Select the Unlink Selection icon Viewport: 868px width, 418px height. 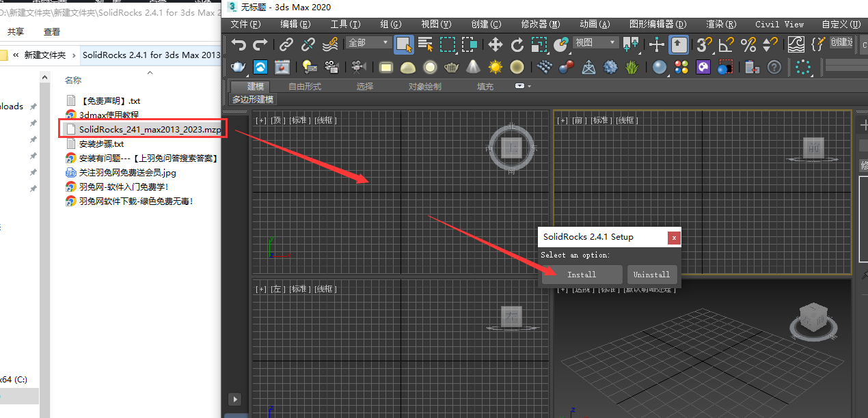point(308,45)
